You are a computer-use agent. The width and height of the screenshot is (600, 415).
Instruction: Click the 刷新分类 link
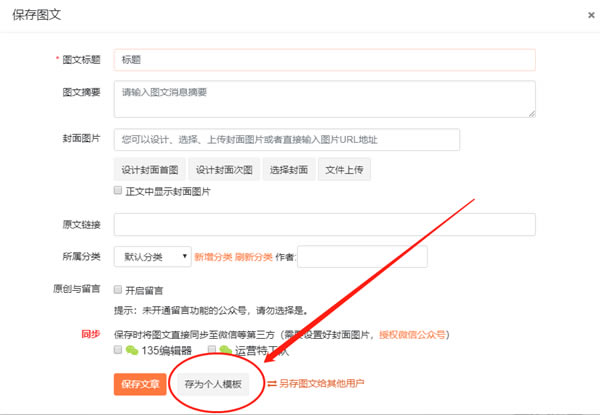pyautogui.click(x=256, y=257)
